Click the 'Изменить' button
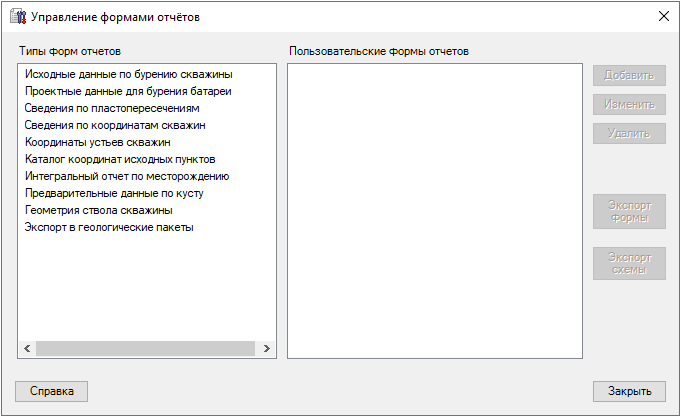 [629, 104]
